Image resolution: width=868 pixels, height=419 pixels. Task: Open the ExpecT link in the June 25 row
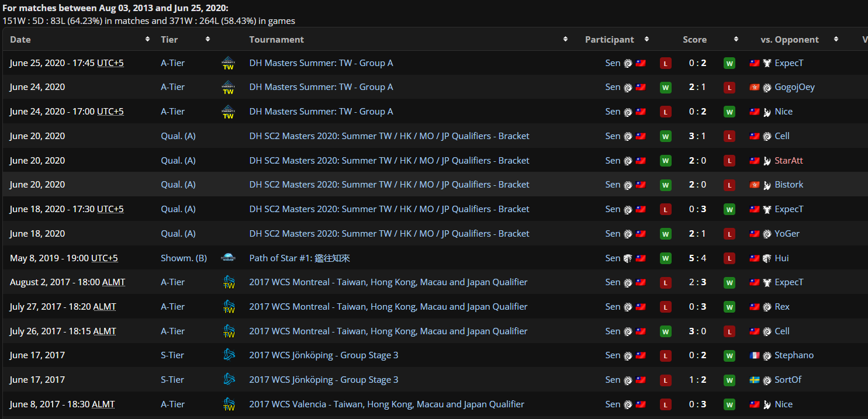789,63
